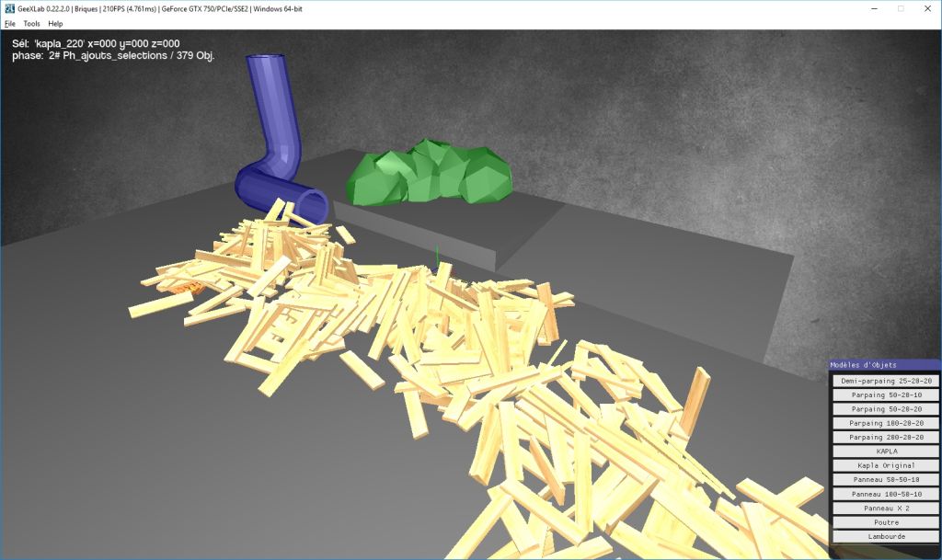Minimize the GeeXLab window
The image size is (942, 560).
pyautogui.click(x=875, y=8)
